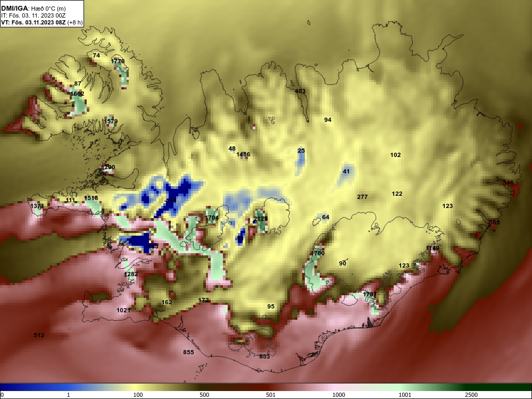Click the value 25 in the blue patch

301,151
